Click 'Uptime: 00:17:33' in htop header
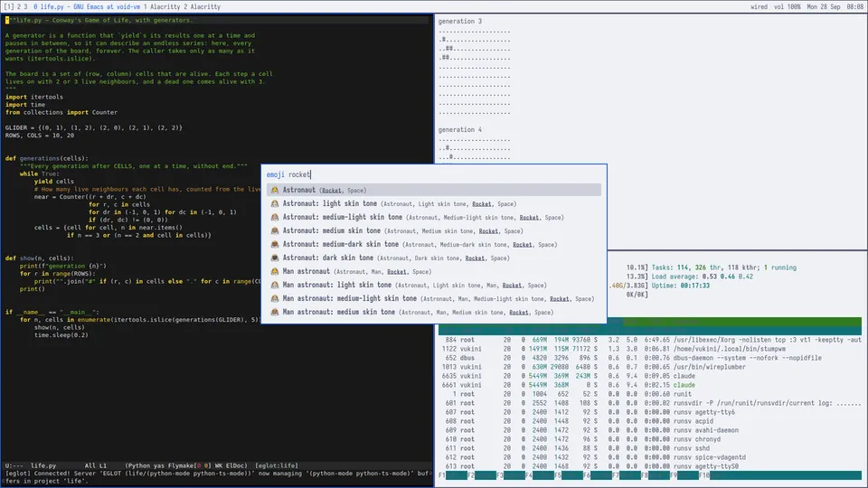 coord(680,286)
